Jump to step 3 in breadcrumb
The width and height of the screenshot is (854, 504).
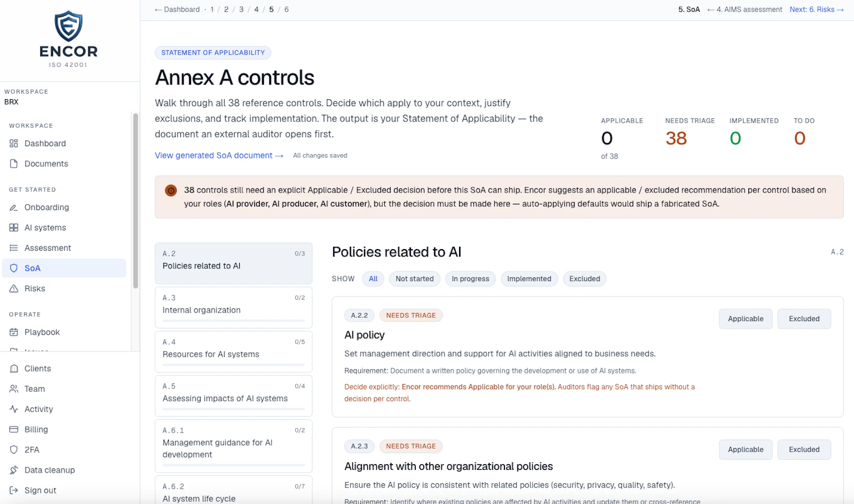pyautogui.click(x=241, y=10)
